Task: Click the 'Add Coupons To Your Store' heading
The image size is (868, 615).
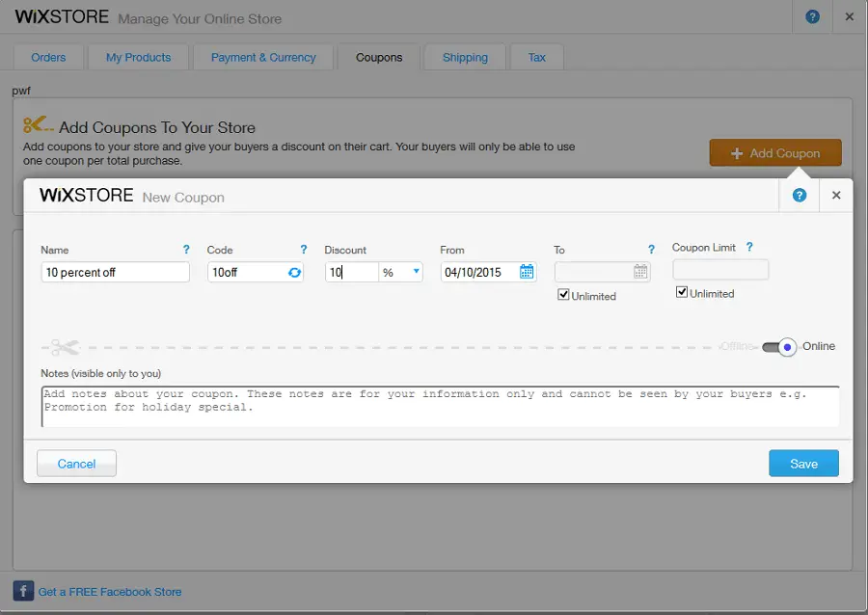Action: pyautogui.click(x=157, y=128)
